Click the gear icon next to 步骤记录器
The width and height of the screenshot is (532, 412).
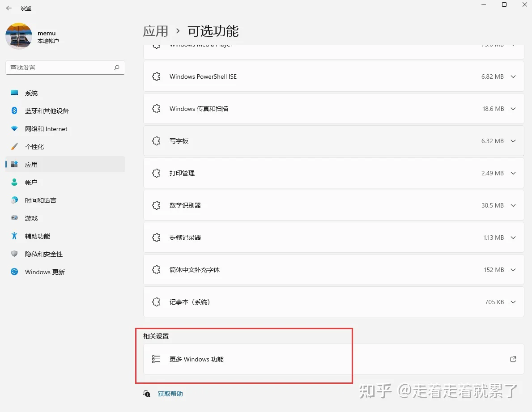click(x=156, y=238)
